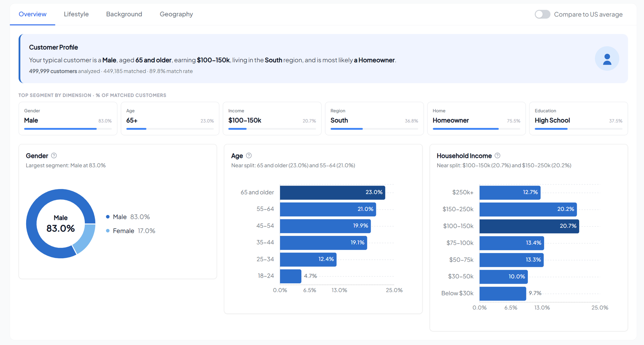The height and width of the screenshot is (345, 644).
Task: Click the 35–44 age bar
Action: click(323, 243)
